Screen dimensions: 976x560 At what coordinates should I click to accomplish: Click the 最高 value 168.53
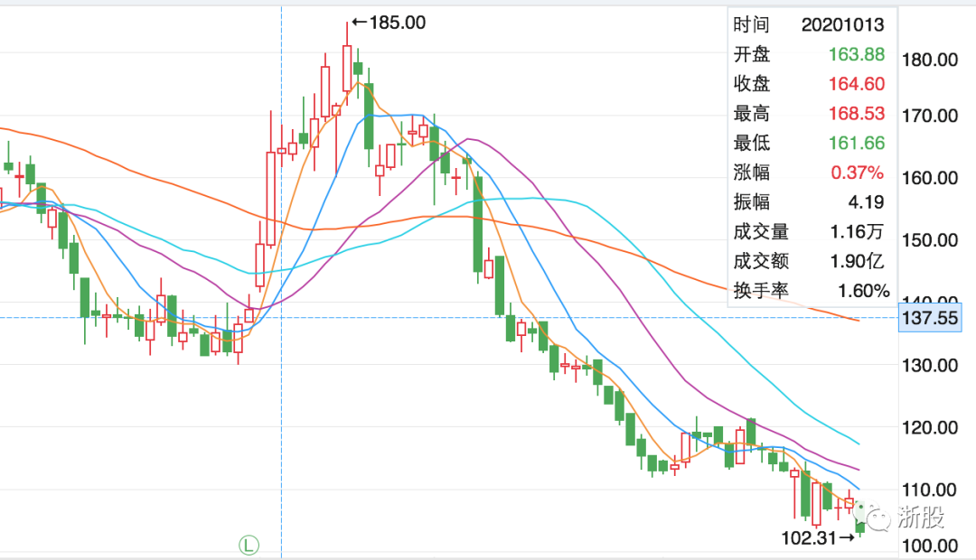click(857, 113)
